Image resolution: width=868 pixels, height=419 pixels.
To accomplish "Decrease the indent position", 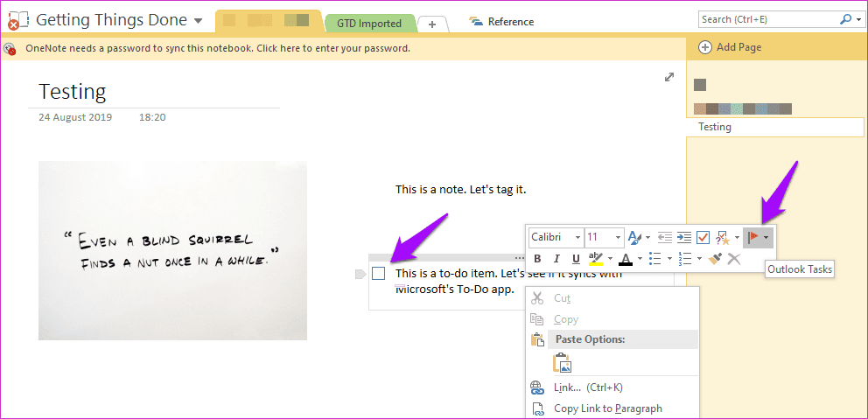I will 665,237.
